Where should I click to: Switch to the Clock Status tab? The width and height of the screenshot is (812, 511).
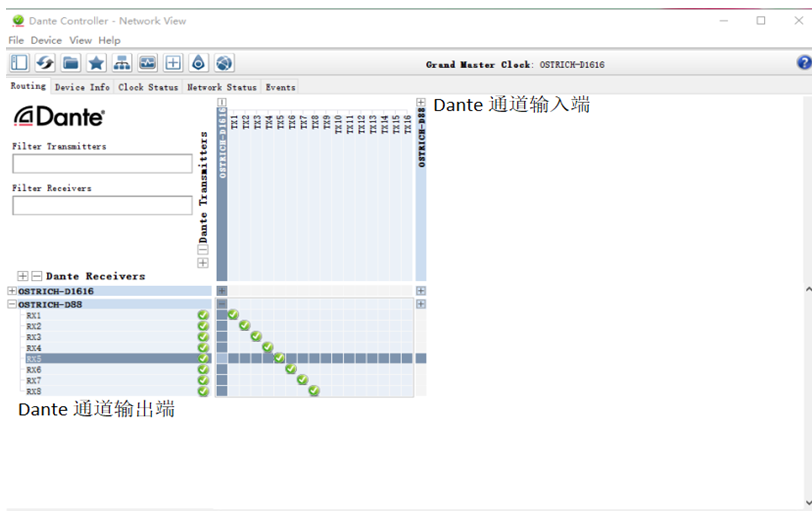click(148, 87)
